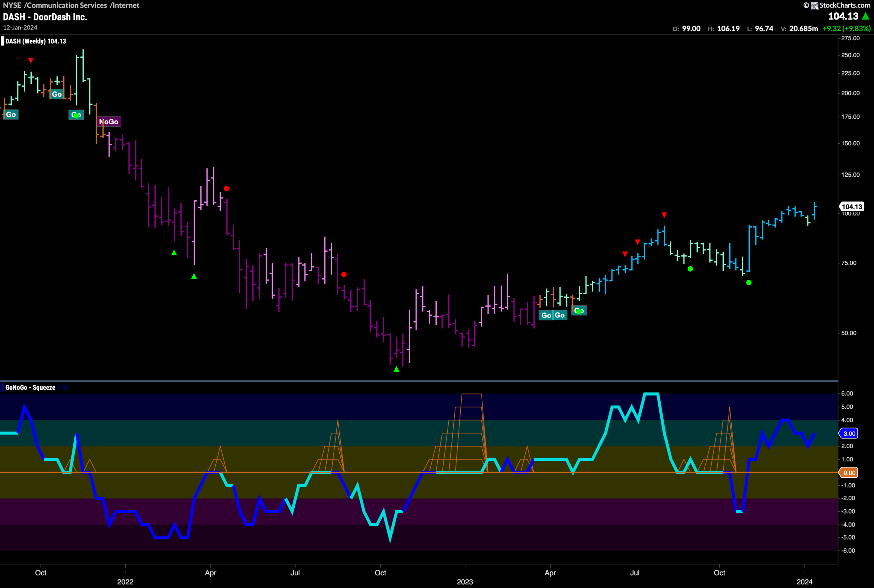
Task: Click the DASH - DoorDash Inc. title
Action: pyautogui.click(x=45, y=17)
